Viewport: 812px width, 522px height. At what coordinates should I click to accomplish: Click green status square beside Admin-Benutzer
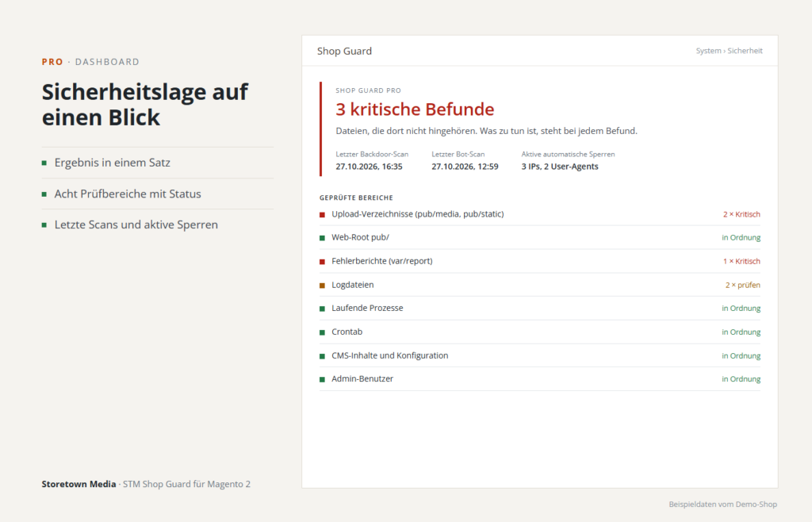pos(322,379)
